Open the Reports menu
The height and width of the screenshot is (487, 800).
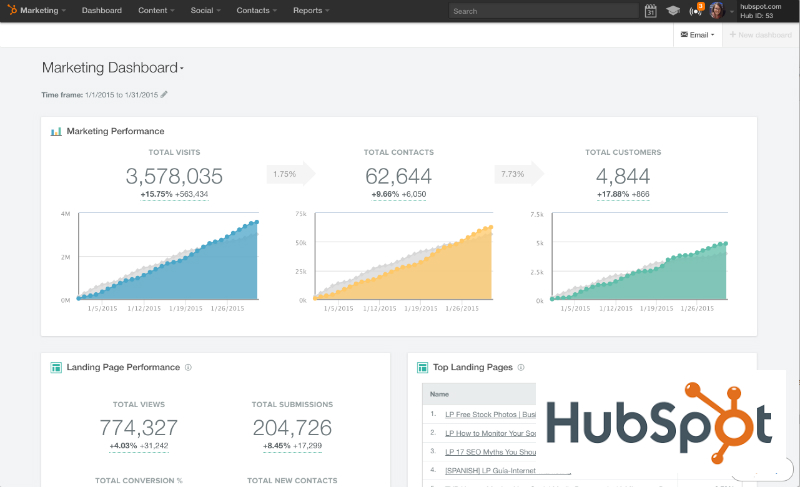pyautogui.click(x=311, y=11)
